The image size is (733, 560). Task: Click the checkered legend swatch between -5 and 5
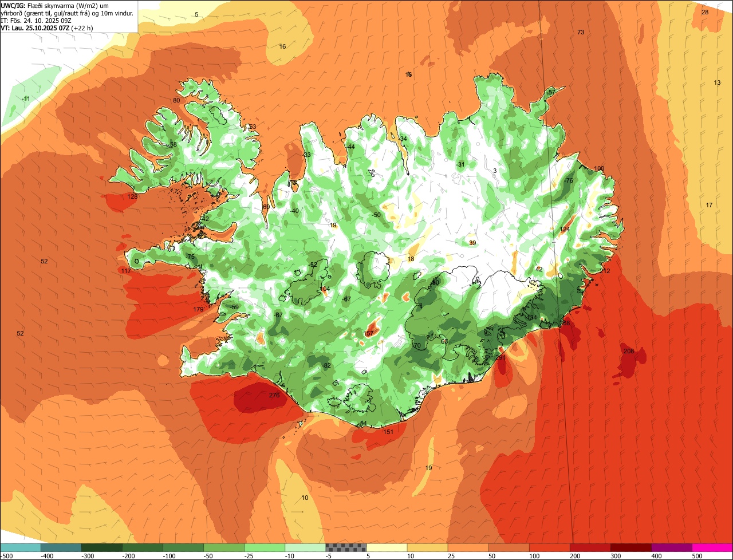[346, 548]
